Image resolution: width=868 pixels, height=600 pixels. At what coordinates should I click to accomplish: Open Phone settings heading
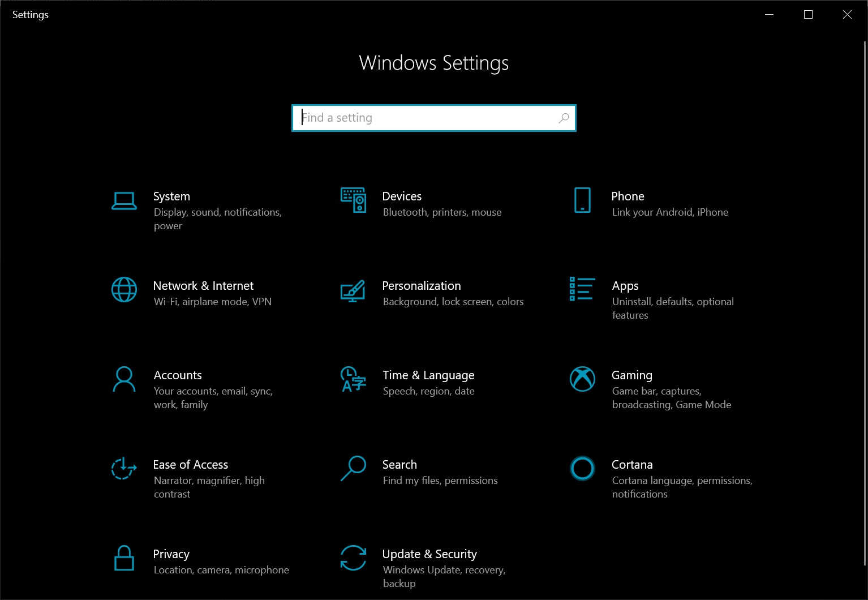[628, 196]
